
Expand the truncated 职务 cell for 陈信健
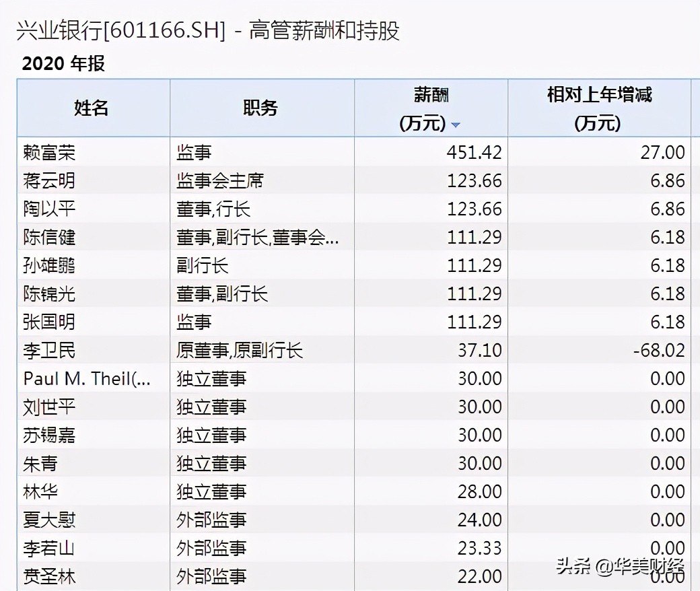coord(262,237)
